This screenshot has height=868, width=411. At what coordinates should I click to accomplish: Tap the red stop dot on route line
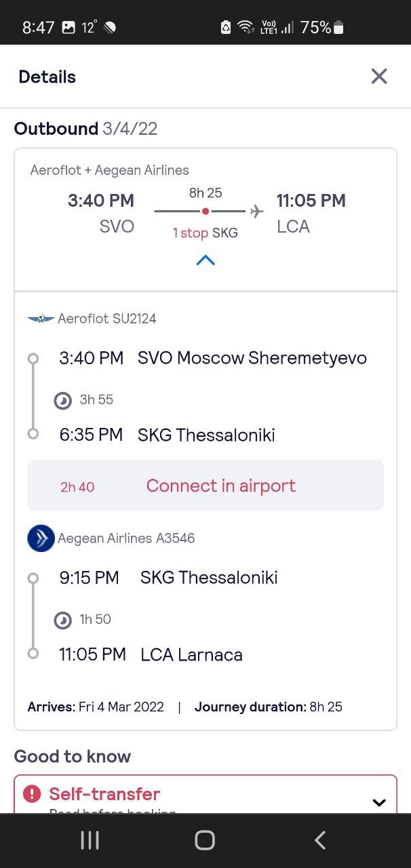click(206, 212)
